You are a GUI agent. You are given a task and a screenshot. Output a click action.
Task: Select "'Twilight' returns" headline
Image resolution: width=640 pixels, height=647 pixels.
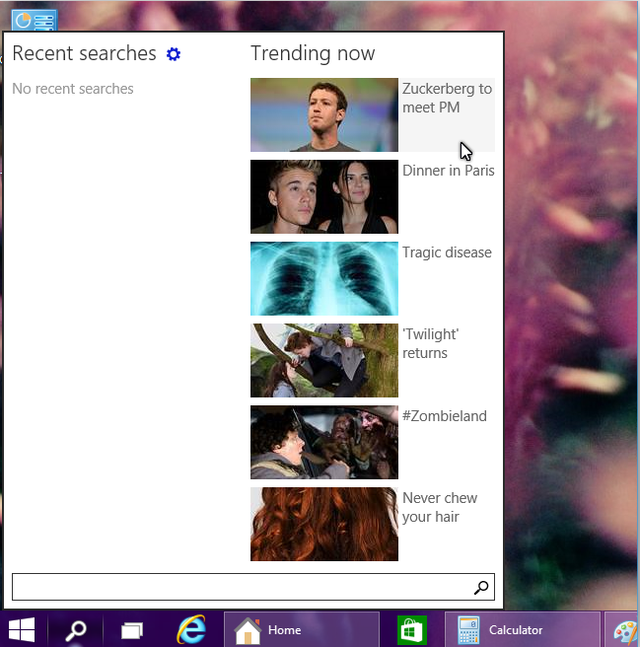coord(430,343)
